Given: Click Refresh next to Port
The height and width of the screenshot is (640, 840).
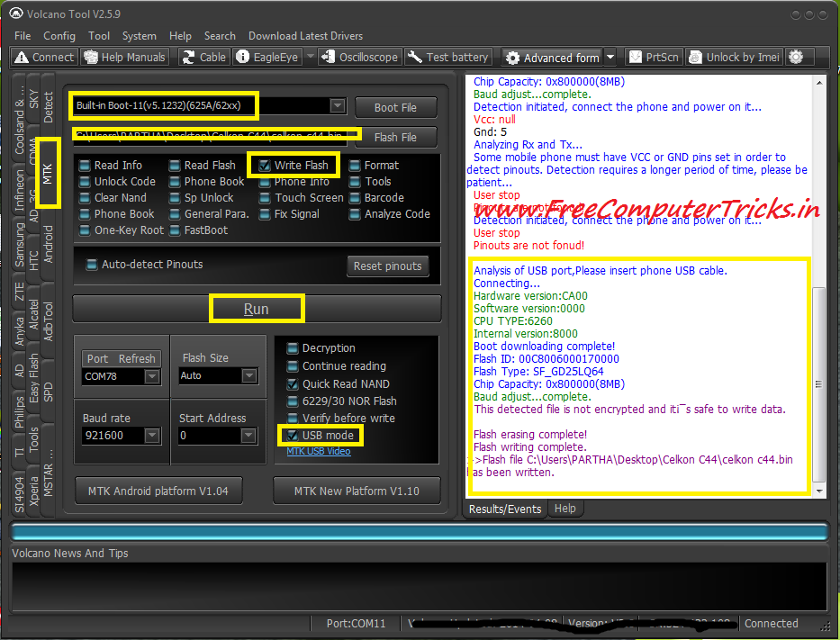Looking at the screenshot, I should point(137,359).
